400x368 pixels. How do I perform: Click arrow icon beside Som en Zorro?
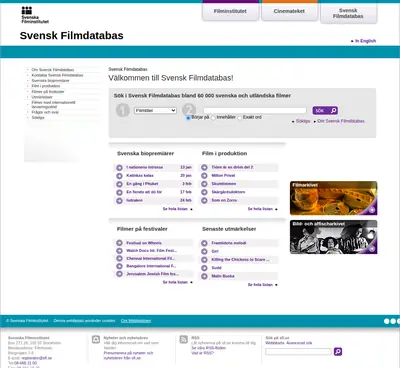click(204, 201)
